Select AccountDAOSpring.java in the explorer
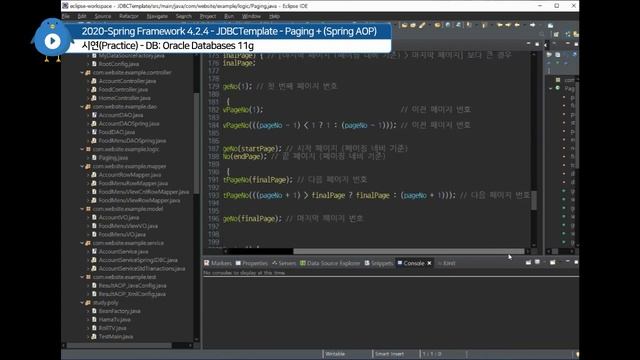The width and height of the screenshot is (640, 360). coord(129,124)
